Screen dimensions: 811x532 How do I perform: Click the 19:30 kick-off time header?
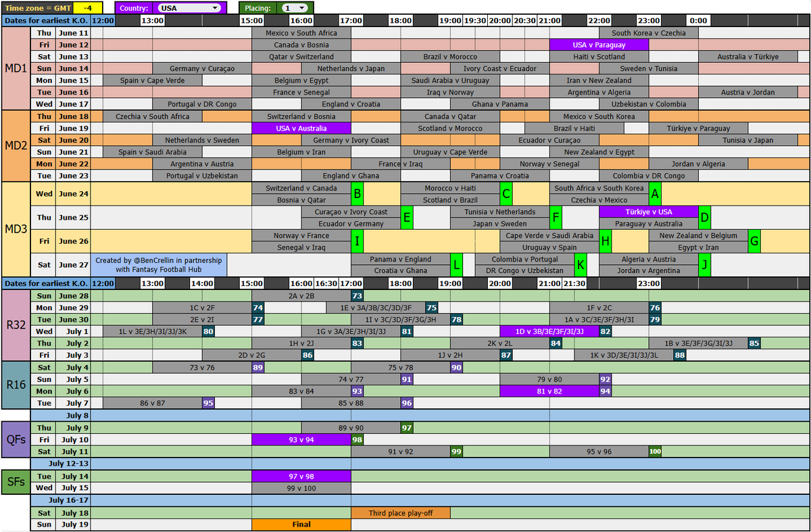click(475, 21)
